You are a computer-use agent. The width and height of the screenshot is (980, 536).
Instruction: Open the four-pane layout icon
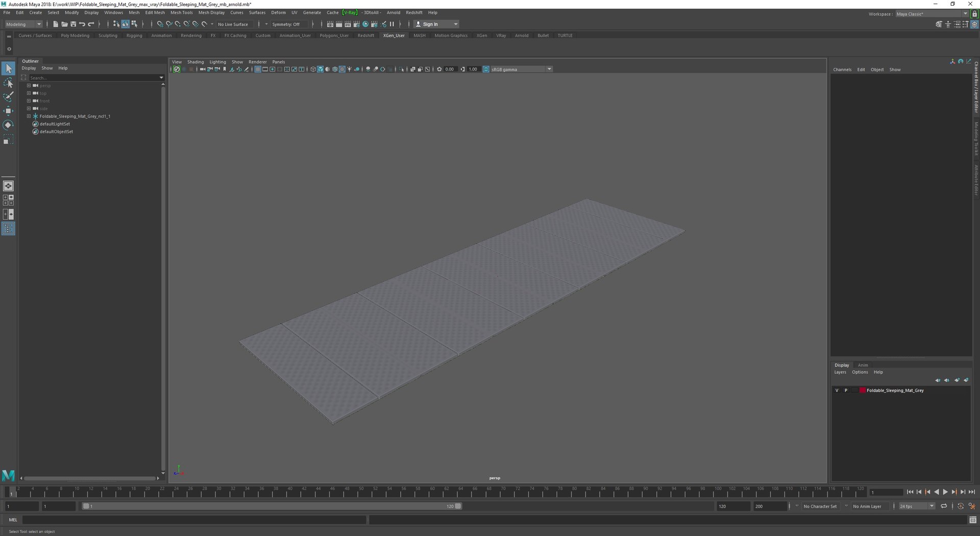click(x=8, y=200)
